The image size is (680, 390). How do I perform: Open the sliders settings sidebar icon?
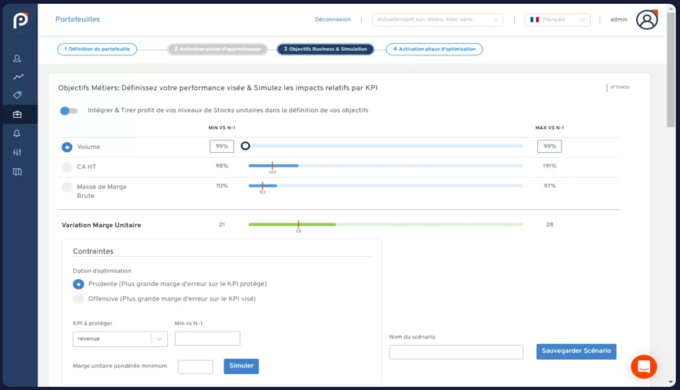[x=17, y=152]
